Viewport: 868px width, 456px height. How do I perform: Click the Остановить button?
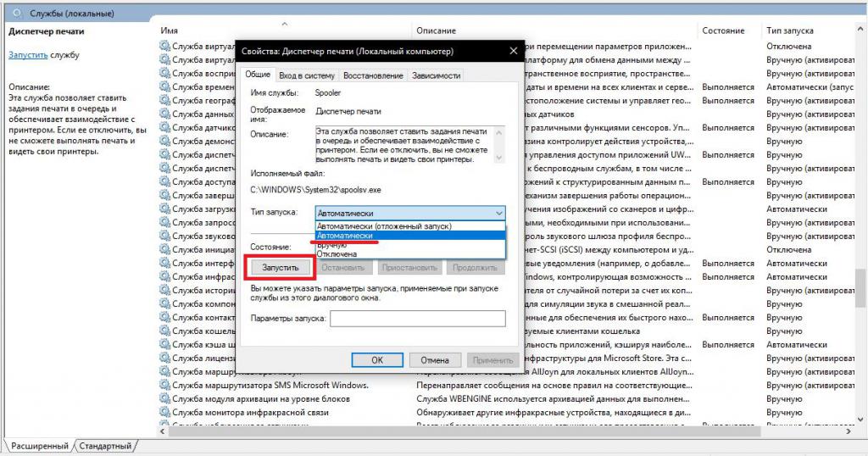tap(343, 267)
